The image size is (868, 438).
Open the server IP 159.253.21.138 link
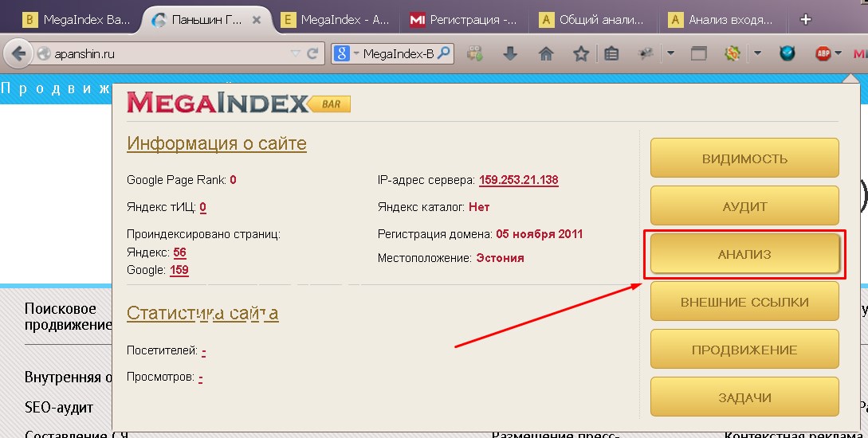[x=519, y=180]
